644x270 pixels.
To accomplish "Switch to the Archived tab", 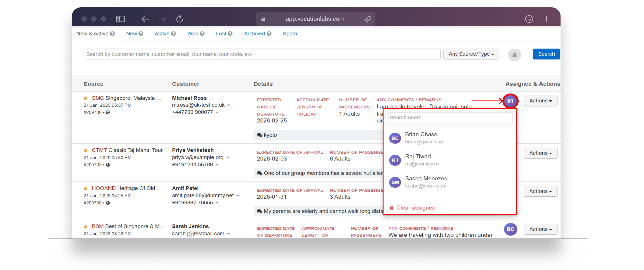I will [x=254, y=34].
